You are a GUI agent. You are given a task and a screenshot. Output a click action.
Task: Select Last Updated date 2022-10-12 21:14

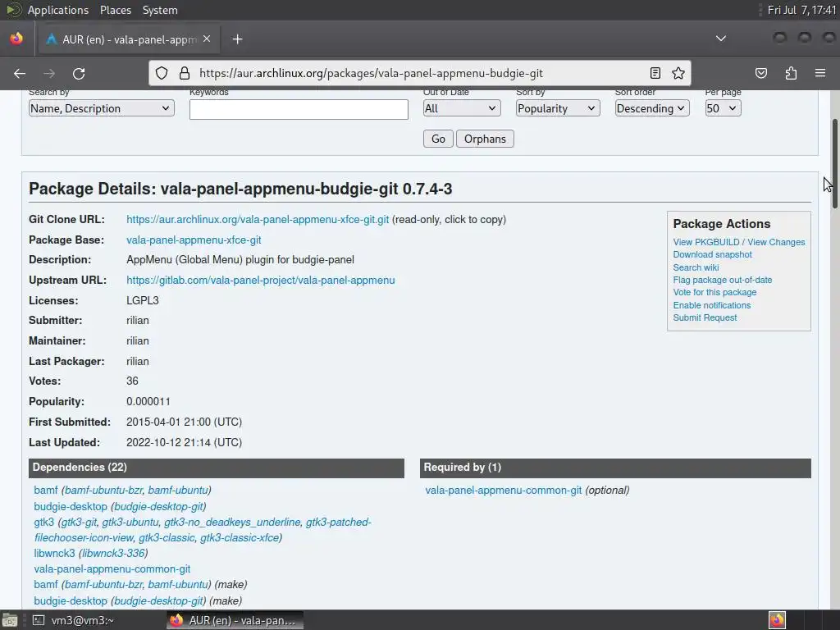185,442
